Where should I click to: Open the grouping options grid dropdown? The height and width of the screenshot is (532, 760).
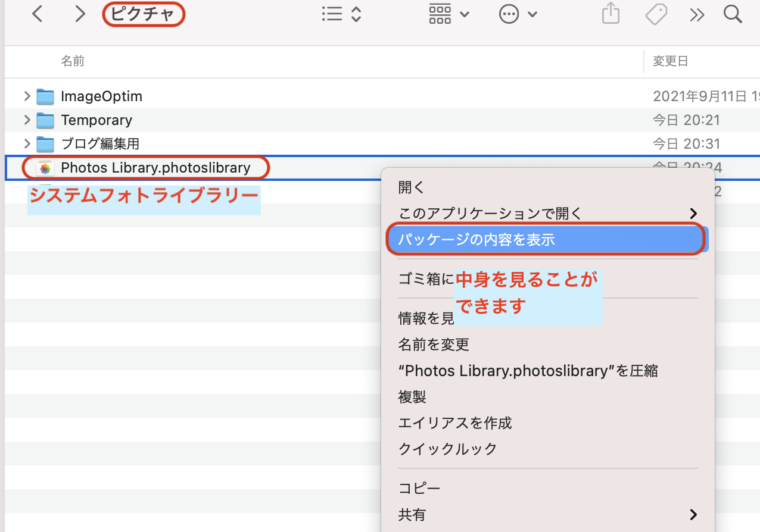coord(448,14)
